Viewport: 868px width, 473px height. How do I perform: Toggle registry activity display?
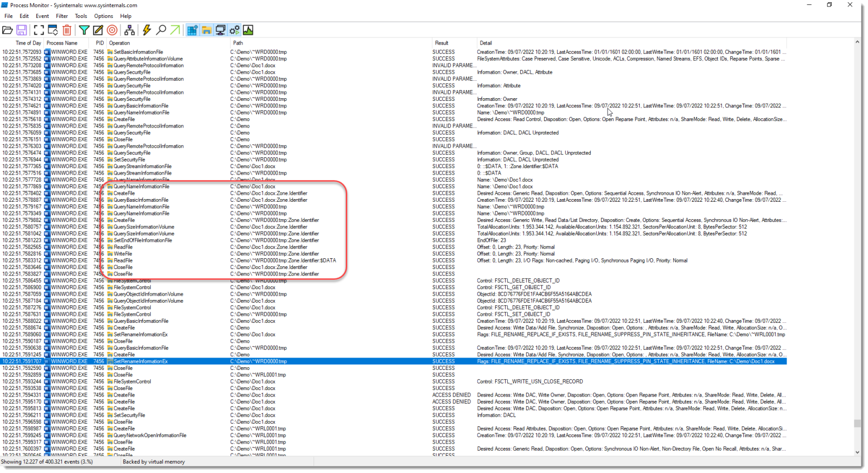(192, 30)
